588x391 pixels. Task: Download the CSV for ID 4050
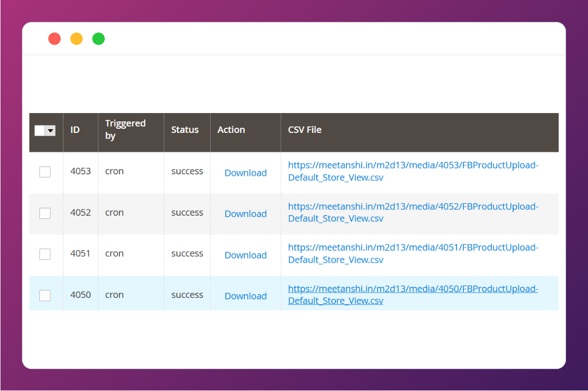(246, 296)
